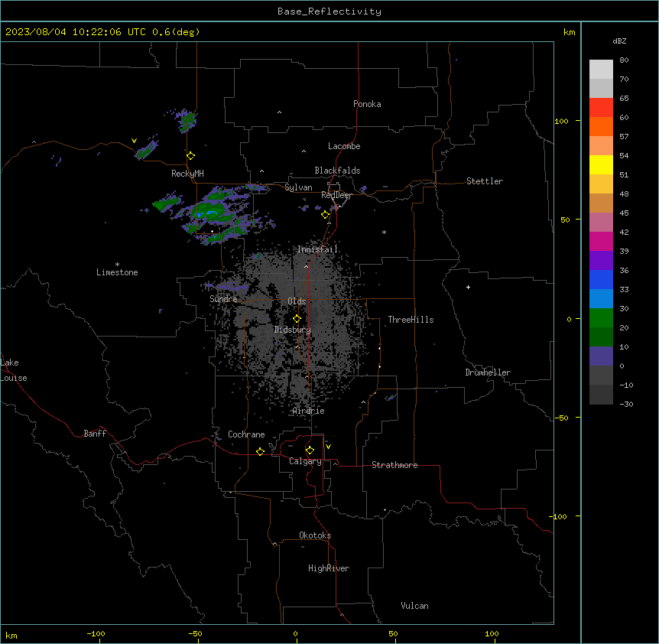Click the 80 value atop the dBZ legend
The height and width of the screenshot is (644, 659).
[x=624, y=60]
